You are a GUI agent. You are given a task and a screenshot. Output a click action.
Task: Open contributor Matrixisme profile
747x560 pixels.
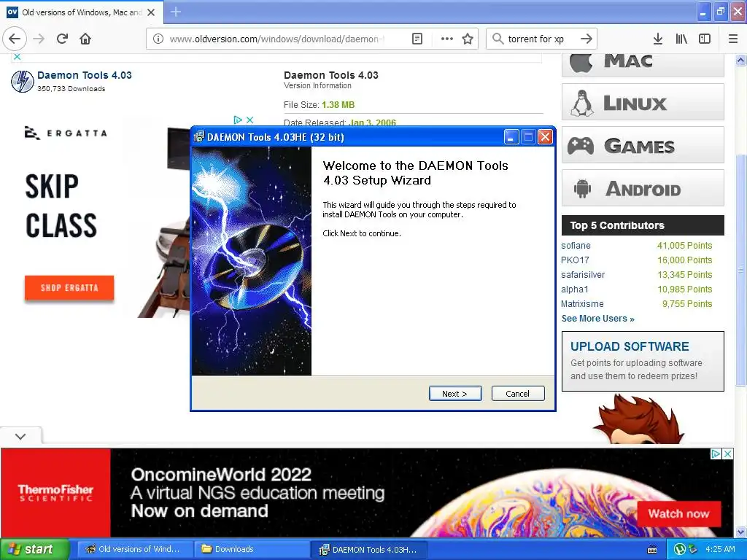(582, 304)
